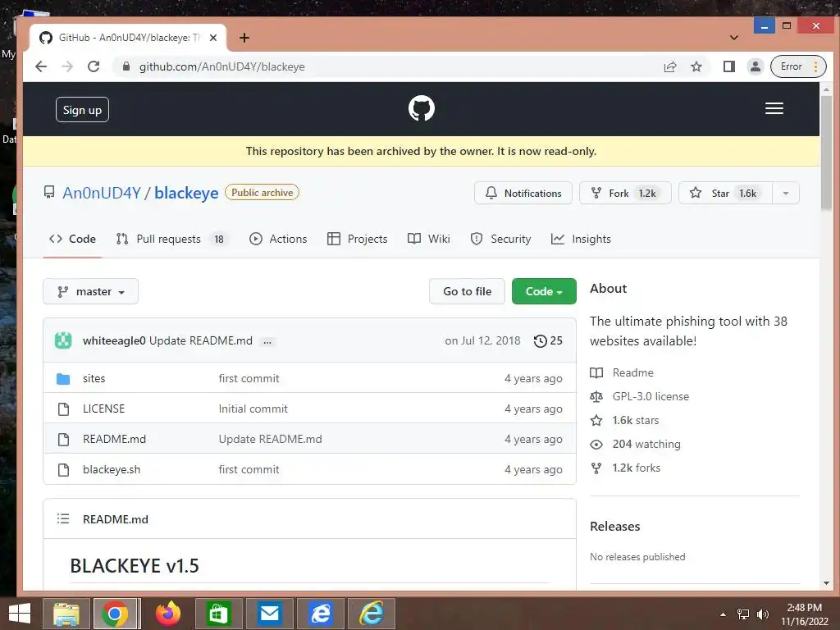The image size is (840, 630).
Task: Launch Firefox from the taskbar
Action: 167,614
